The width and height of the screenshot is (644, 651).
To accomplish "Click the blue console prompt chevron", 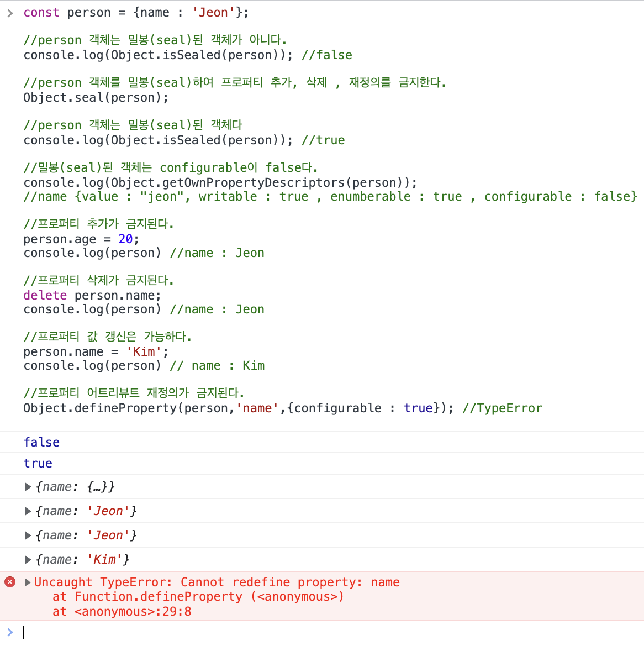I will click(x=10, y=632).
